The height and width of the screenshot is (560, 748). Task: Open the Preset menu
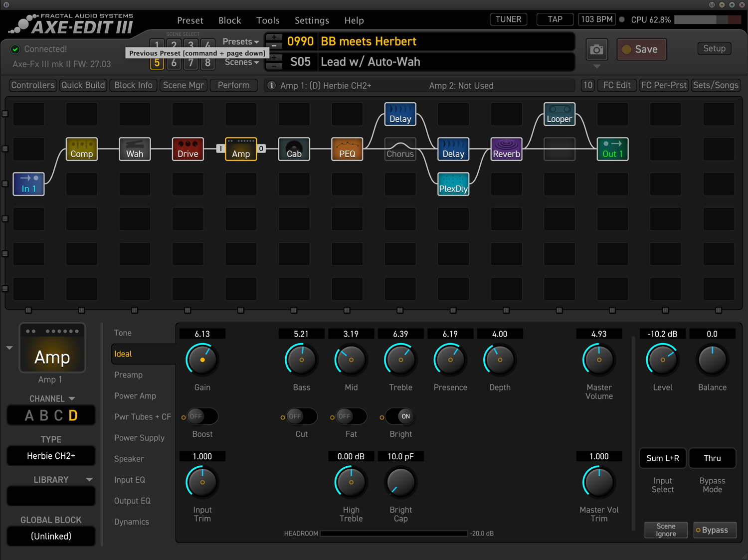click(190, 20)
